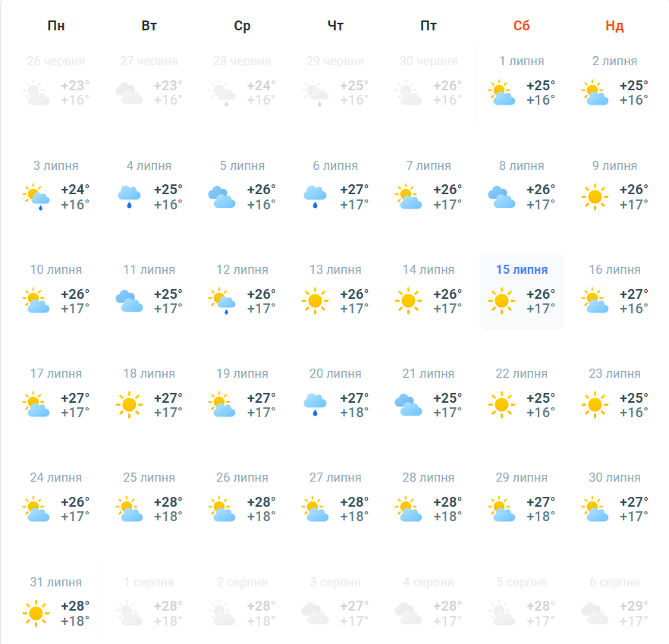Viewport: 669px width, 644px height.
Task: Go to the 6 серпня forecast
Action: pos(614,603)
